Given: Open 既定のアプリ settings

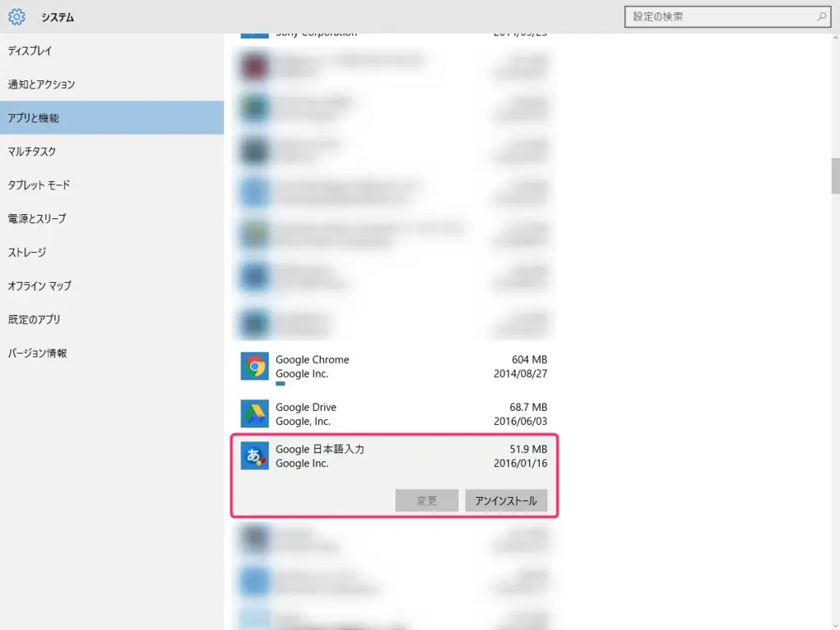Looking at the screenshot, I should (112, 319).
